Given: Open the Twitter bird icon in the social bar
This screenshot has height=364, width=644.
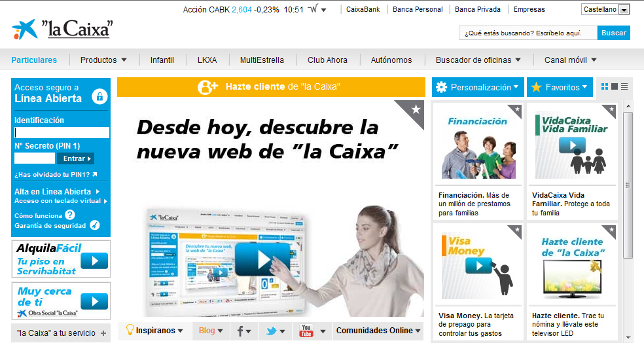Looking at the screenshot, I should (271, 331).
